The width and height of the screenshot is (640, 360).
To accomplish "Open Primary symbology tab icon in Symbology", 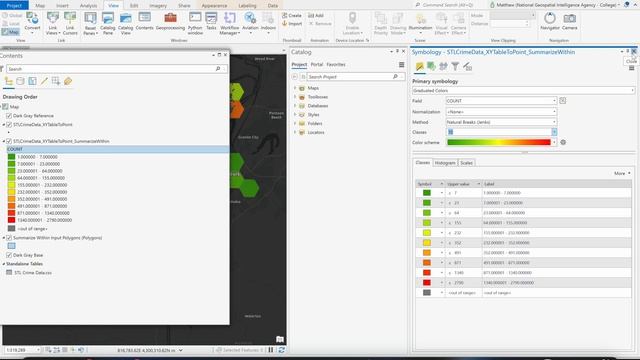I will point(419,66).
